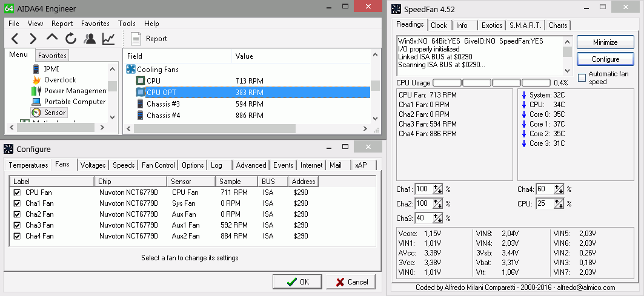
Task: Open the Voltages tab in Configure
Action: pyautogui.click(x=93, y=165)
